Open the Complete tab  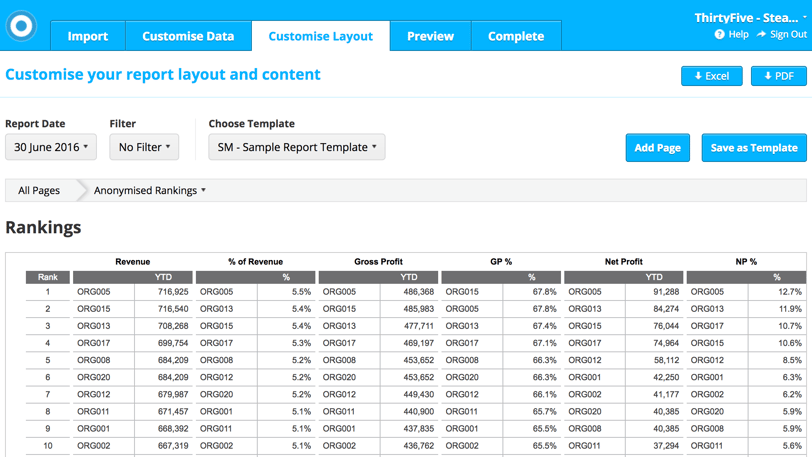[516, 36]
